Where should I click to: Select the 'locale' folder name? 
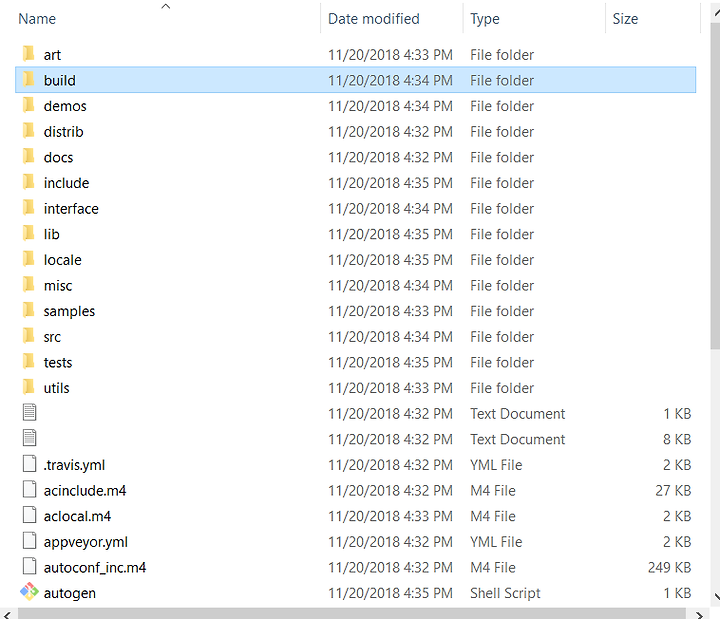(62, 260)
